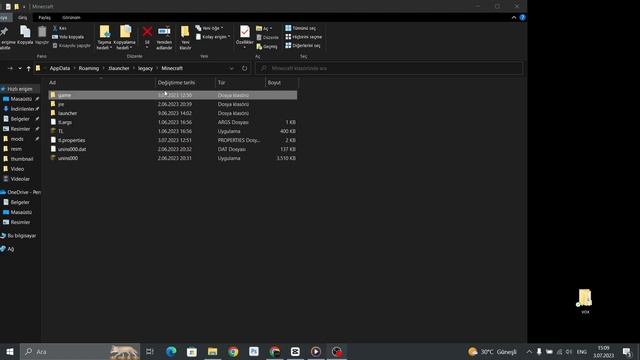Click Roaming in the address bar path
640x360 pixels.
point(89,68)
